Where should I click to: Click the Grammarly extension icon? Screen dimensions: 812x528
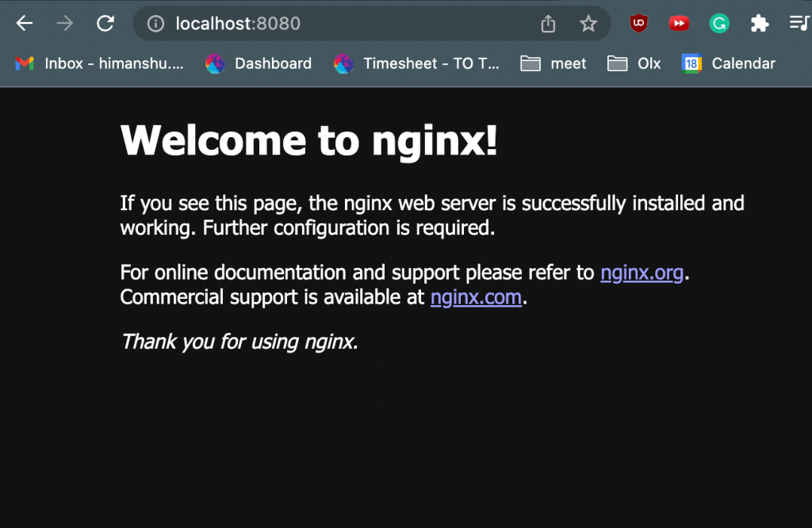(x=718, y=23)
